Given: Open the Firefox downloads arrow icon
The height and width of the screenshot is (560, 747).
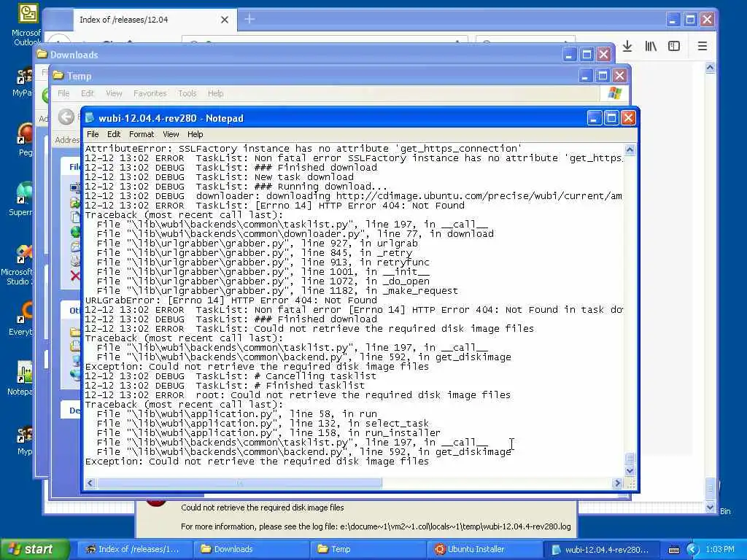Looking at the screenshot, I should (627, 46).
